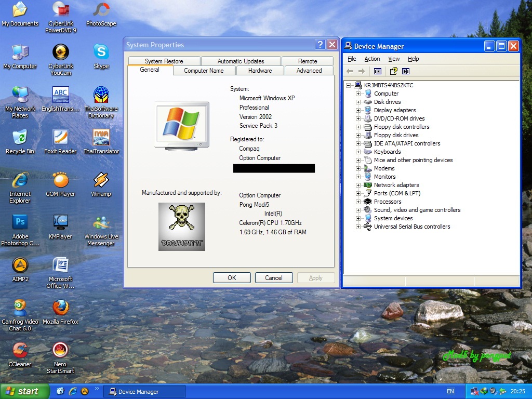Open Recycle Bin on desktop
This screenshot has width=532, height=399.
(x=20, y=142)
